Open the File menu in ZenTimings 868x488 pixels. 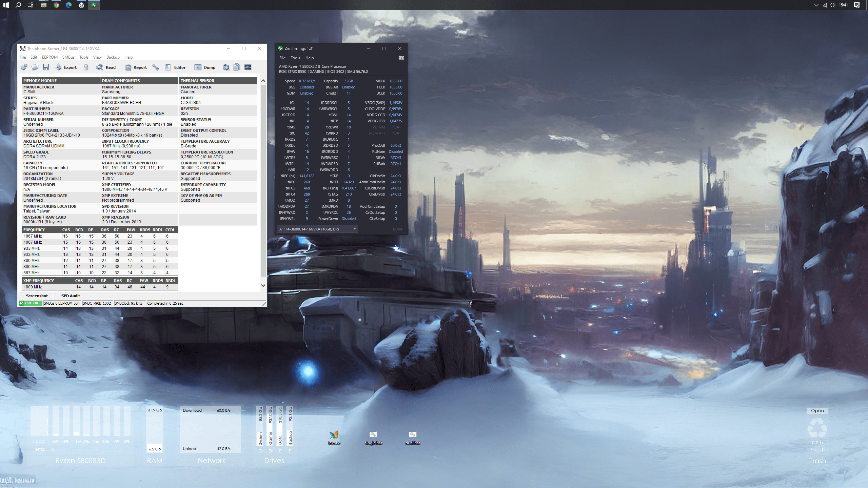282,58
